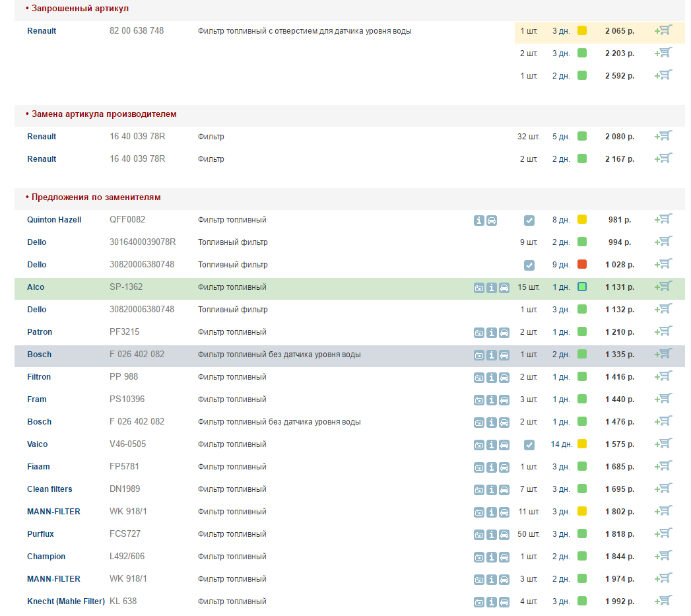Click price 1 131 р. in Alco row
691x616 pixels.
pyautogui.click(x=620, y=287)
